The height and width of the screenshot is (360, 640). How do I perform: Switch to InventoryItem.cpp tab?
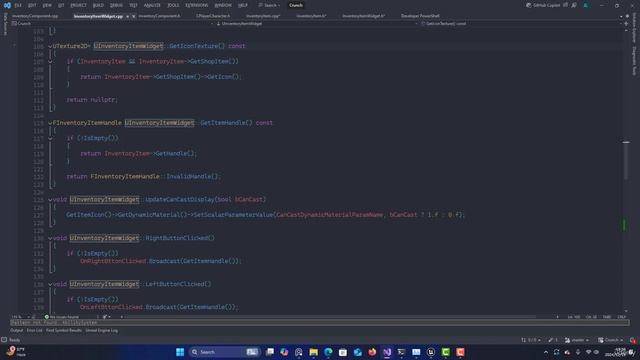pos(263,16)
